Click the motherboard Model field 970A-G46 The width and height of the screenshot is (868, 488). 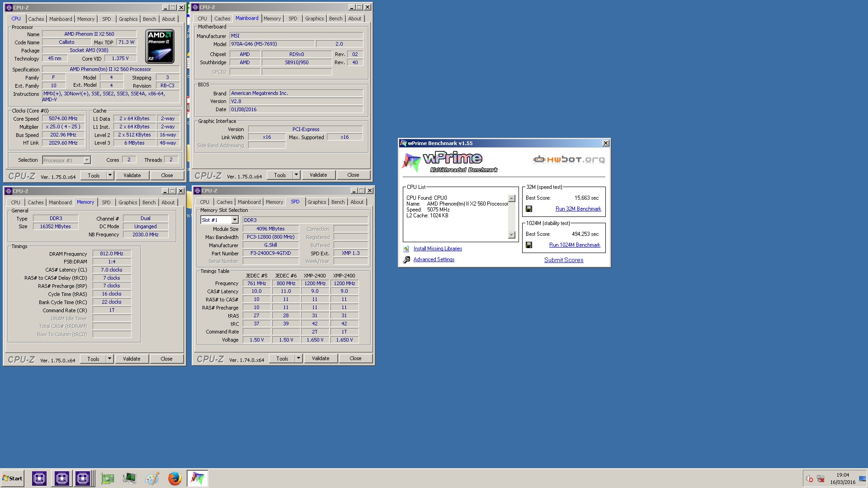272,44
